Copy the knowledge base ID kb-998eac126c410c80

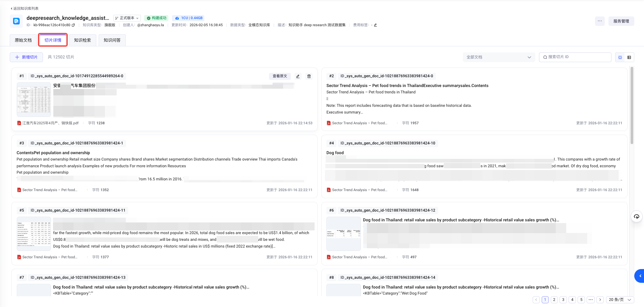[73, 25]
